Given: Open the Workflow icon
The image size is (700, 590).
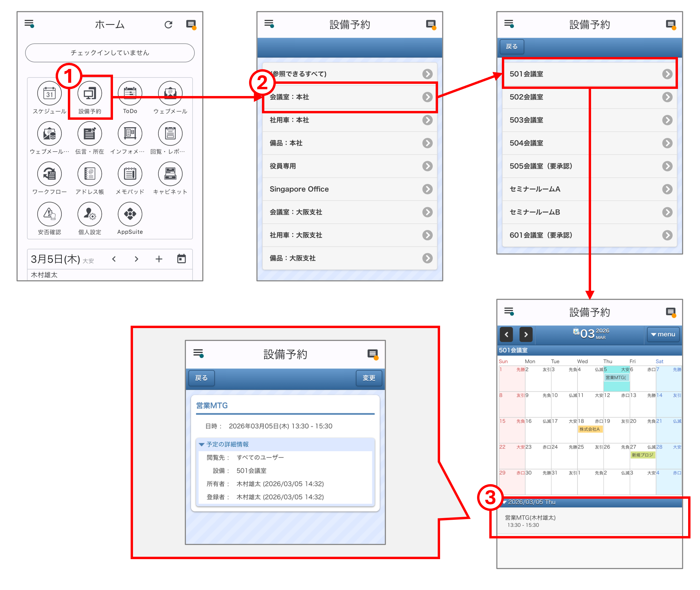Looking at the screenshot, I should (x=50, y=174).
